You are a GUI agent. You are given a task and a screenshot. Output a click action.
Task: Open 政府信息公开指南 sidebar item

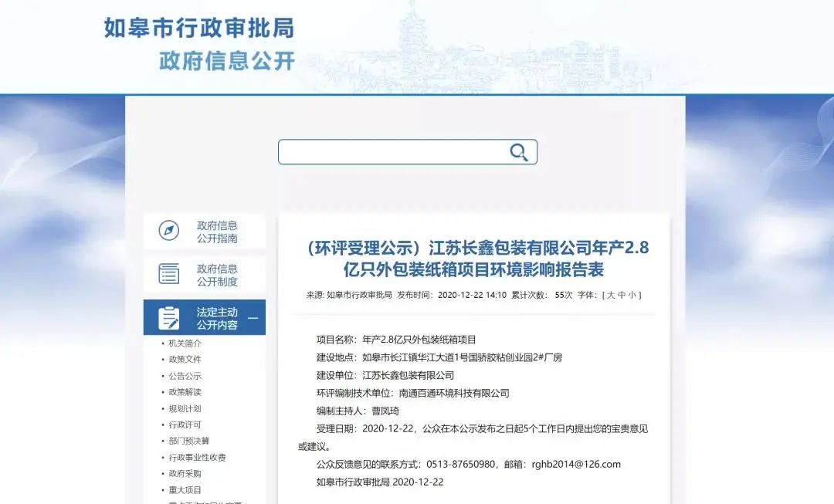pos(204,232)
